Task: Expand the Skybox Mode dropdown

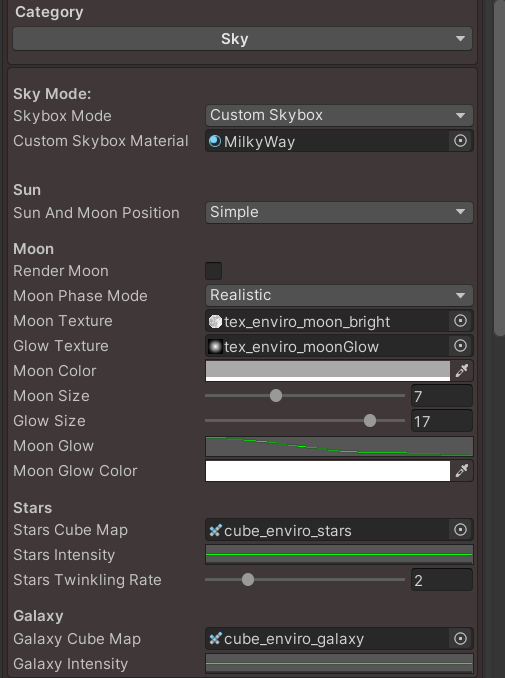Action: [x=339, y=115]
